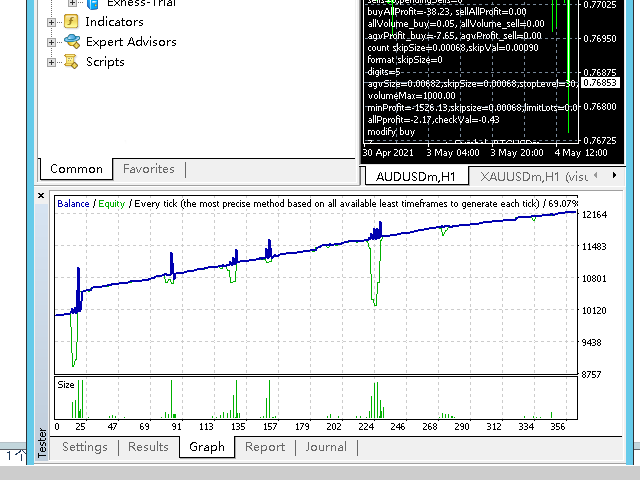Viewport: 640px width, 480px height.
Task: Click the '30 Apr 2021' chart date
Action: [388, 153]
